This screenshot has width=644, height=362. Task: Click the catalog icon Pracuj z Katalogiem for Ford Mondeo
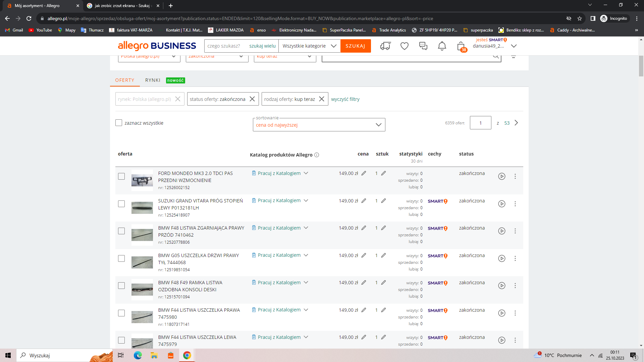pos(254,173)
